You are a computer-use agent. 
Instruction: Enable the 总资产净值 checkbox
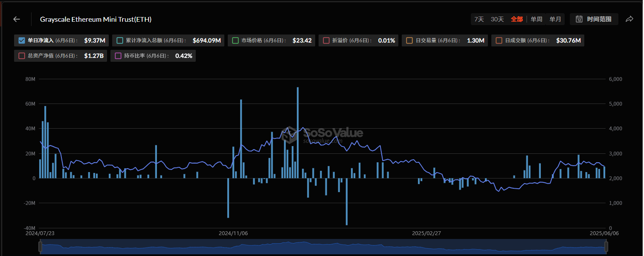click(22, 56)
